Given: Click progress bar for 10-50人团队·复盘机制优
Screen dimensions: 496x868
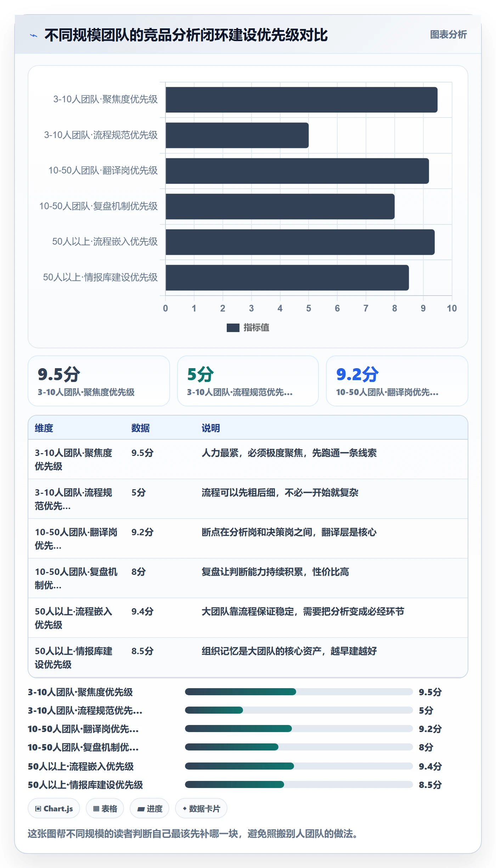Looking at the screenshot, I should pyautogui.click(x=299, y=747).
